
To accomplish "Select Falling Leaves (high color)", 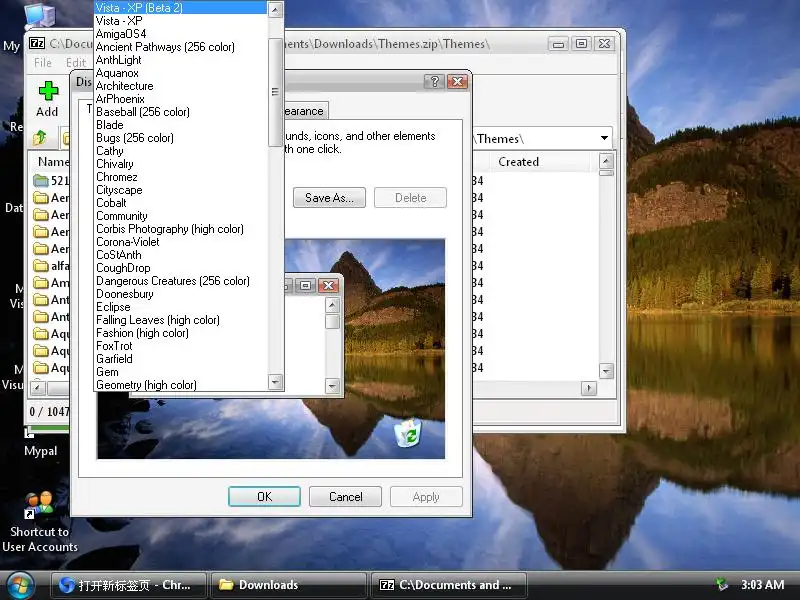I will (x=181, y=320).
